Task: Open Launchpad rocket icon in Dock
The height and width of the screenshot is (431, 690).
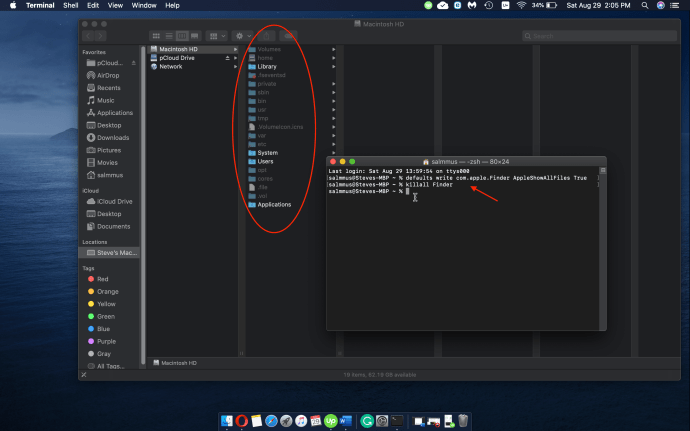Action: [286, 421]
